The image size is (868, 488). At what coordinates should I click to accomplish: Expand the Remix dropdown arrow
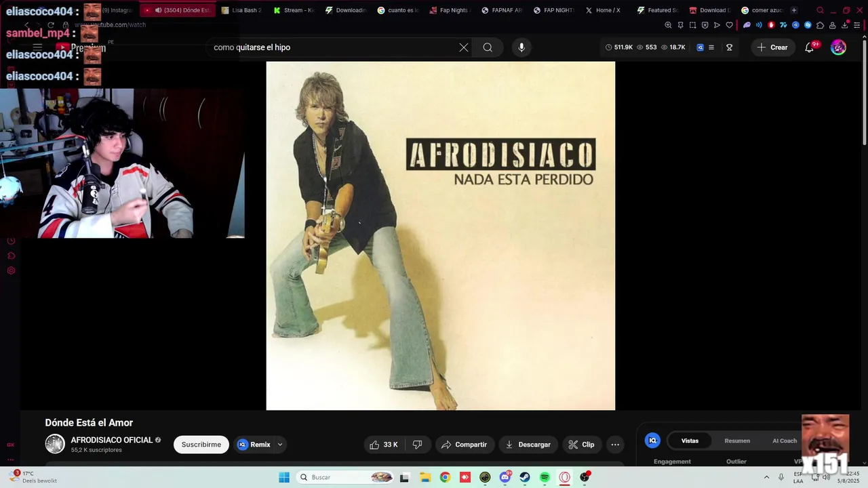pyautogui.click(x=279, y=445)
